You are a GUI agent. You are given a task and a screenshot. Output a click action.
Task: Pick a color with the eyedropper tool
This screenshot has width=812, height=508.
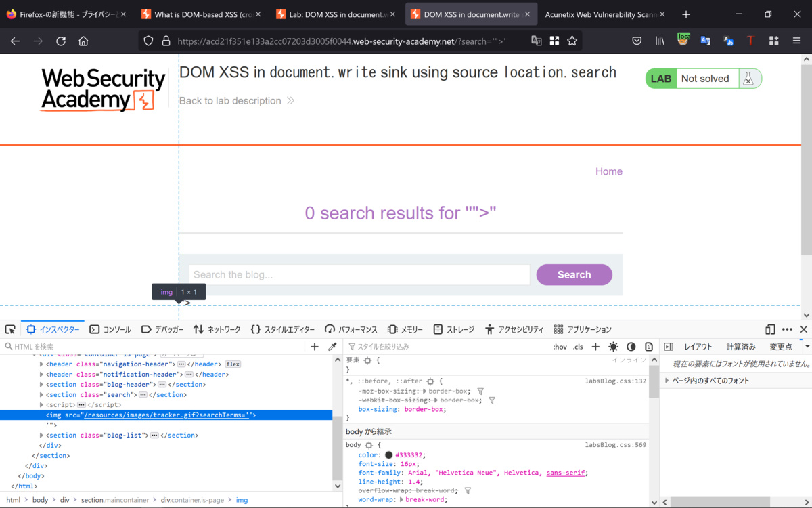pos(332,346)
